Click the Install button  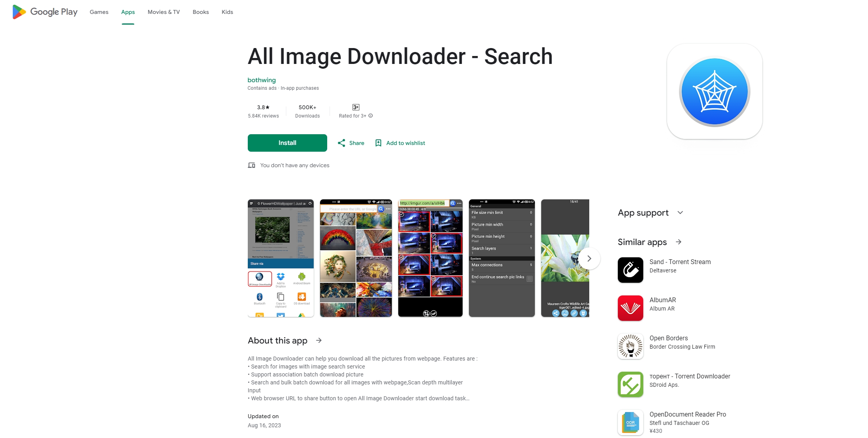pyautogui.click(x=287, y=143)
